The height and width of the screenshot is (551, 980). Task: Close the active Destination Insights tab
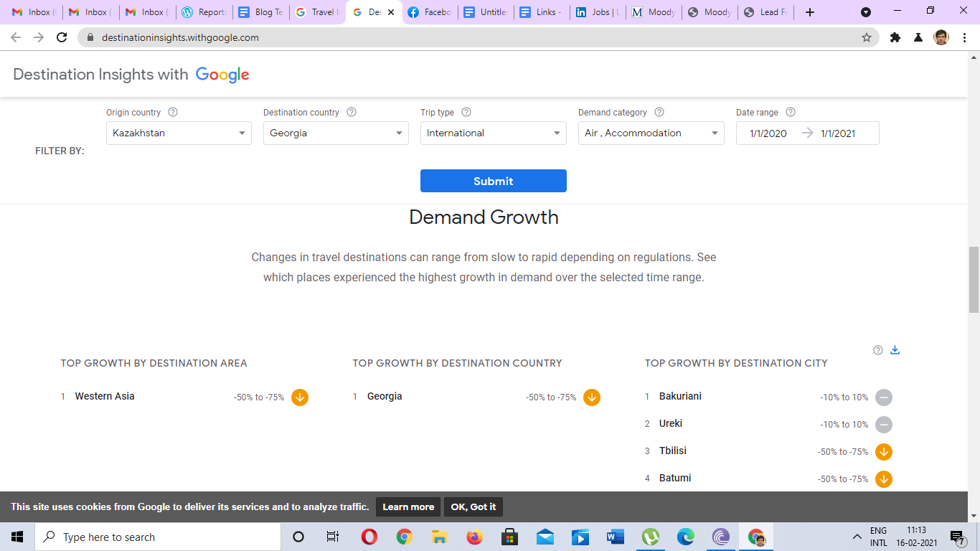391,12
